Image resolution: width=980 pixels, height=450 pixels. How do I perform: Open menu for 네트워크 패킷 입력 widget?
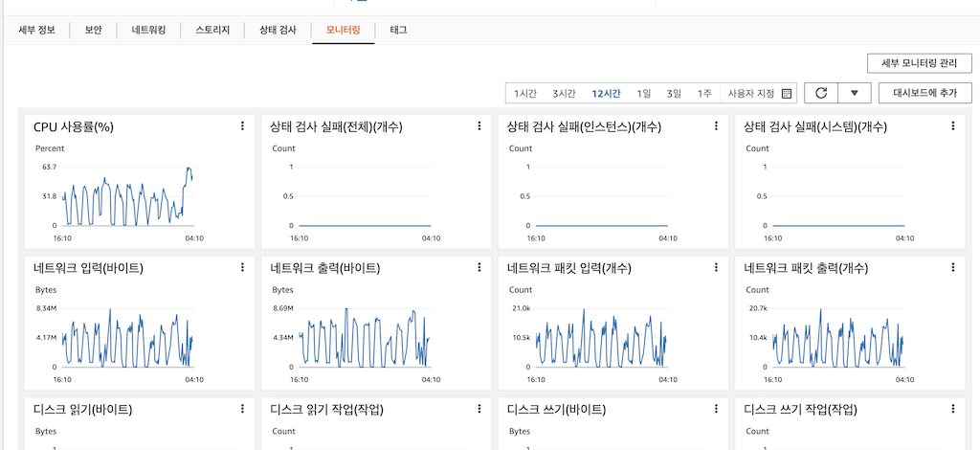point(716,267)
